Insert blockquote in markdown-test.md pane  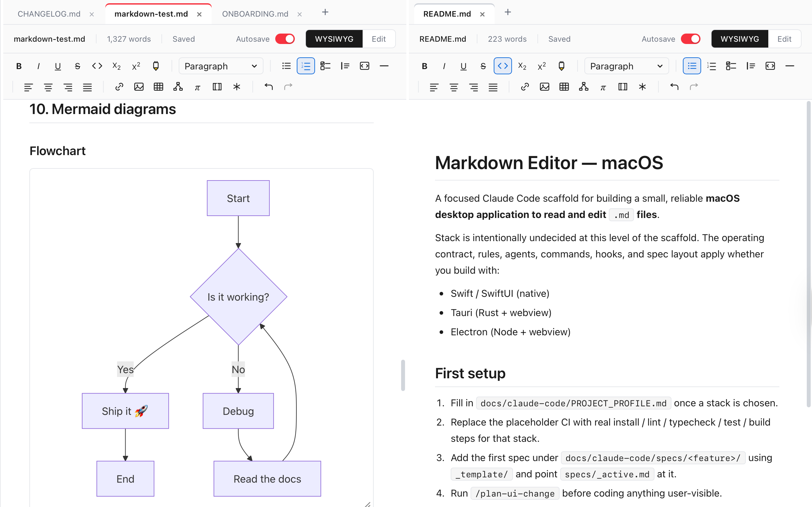point(345,66)
